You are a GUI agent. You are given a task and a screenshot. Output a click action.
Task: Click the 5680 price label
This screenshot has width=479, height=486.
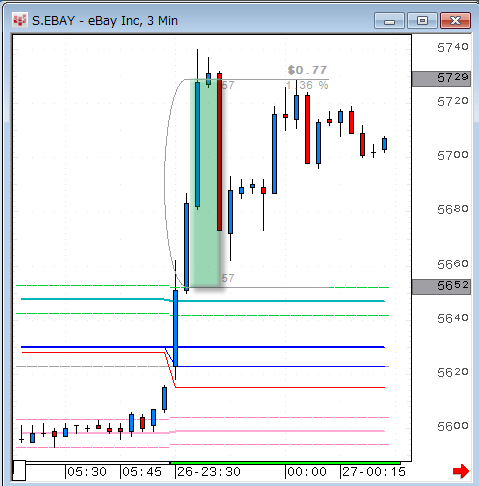pyautogui.click(x=453, y=209)
